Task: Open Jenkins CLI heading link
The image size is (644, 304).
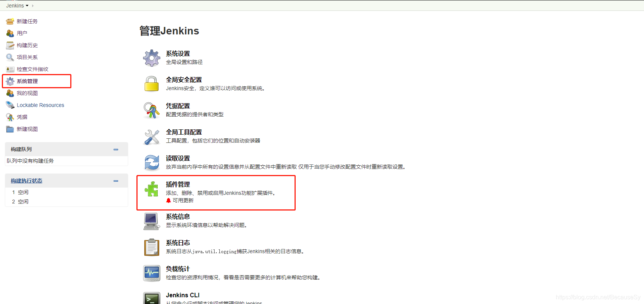Action: pyautogui.click(x=183, y=295)
